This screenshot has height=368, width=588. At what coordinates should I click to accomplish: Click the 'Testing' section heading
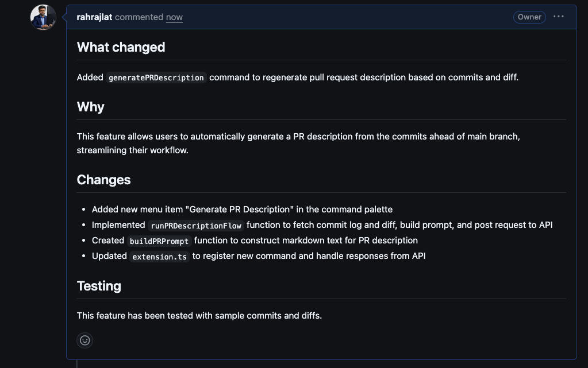click(99, 285)
